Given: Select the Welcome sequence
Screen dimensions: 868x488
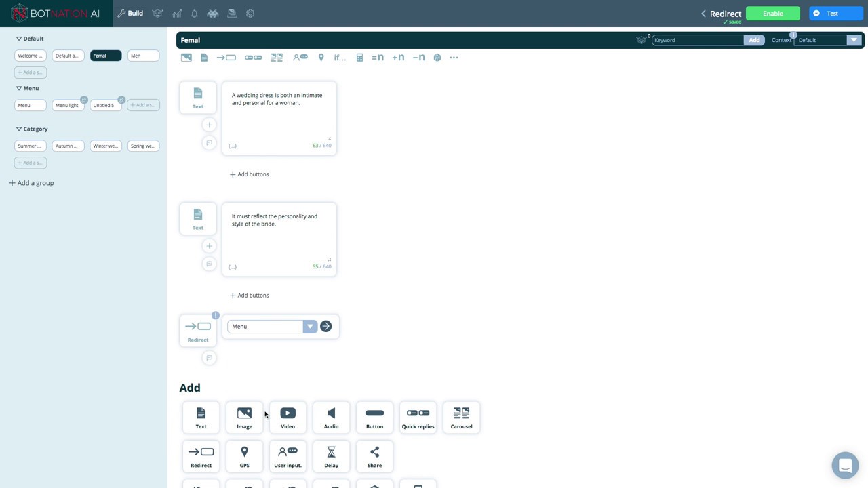Looking at the screenshot, I should [x=31, y=56].
